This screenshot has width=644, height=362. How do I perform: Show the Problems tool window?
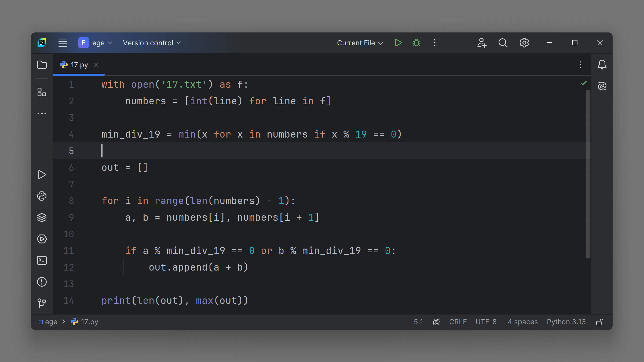pyautogui.click(x=42, y=282)
